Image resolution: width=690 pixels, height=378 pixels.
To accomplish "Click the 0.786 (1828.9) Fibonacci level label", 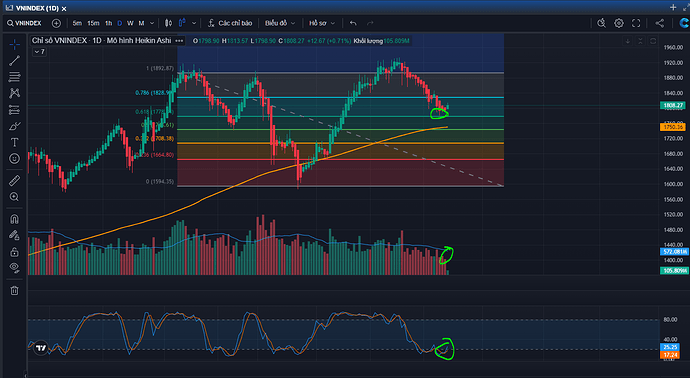I will 154,93.
